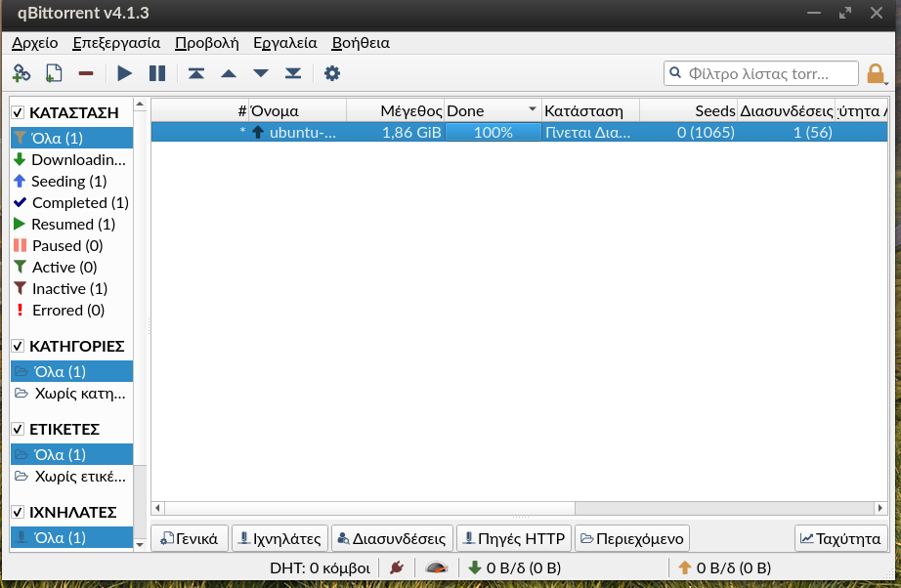The image size is (901, 588).
Task: Switch to the Πηγές HTTP tab
Action: 514,538
